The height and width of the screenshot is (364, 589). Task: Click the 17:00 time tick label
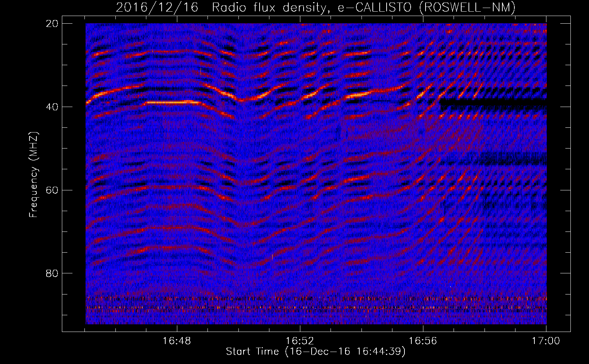[546, 341]
